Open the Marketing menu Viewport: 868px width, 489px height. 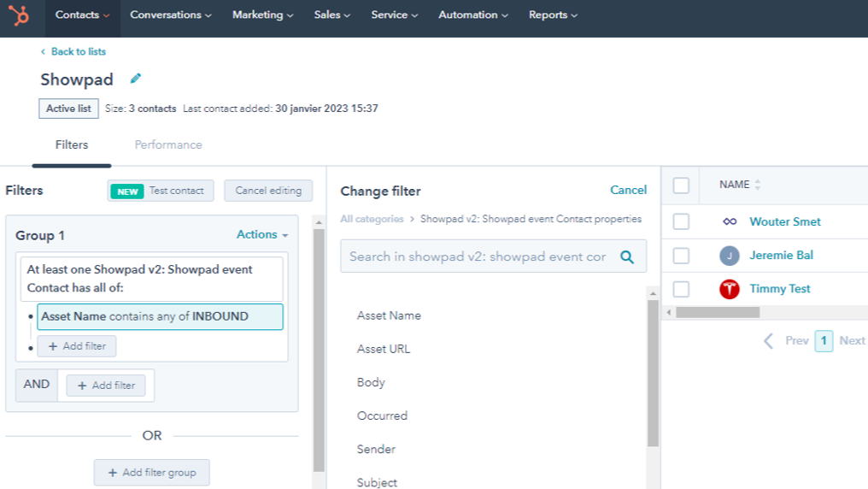tap(262, 15)
